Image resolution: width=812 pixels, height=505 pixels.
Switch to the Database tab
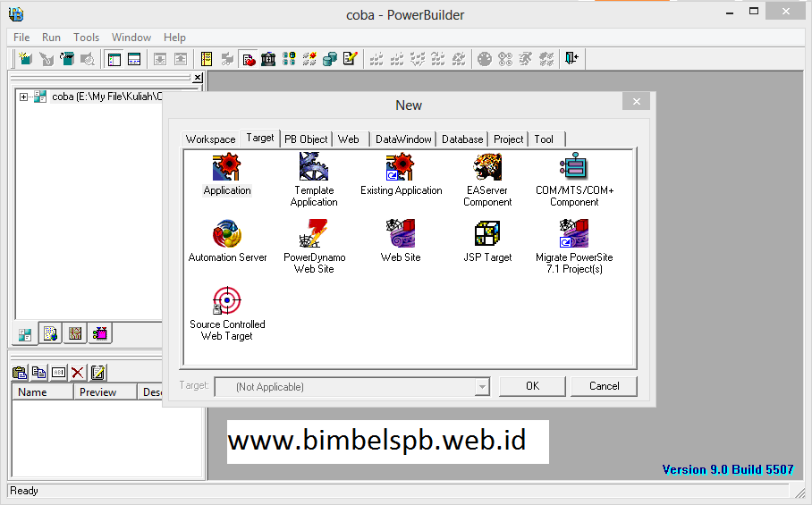(x=462, y=139)
